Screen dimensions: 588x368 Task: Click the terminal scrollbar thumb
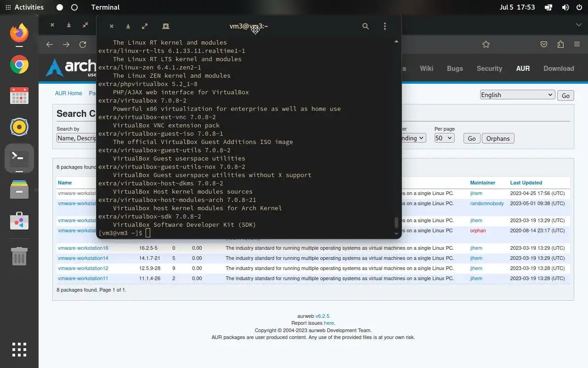click(396, 223)
